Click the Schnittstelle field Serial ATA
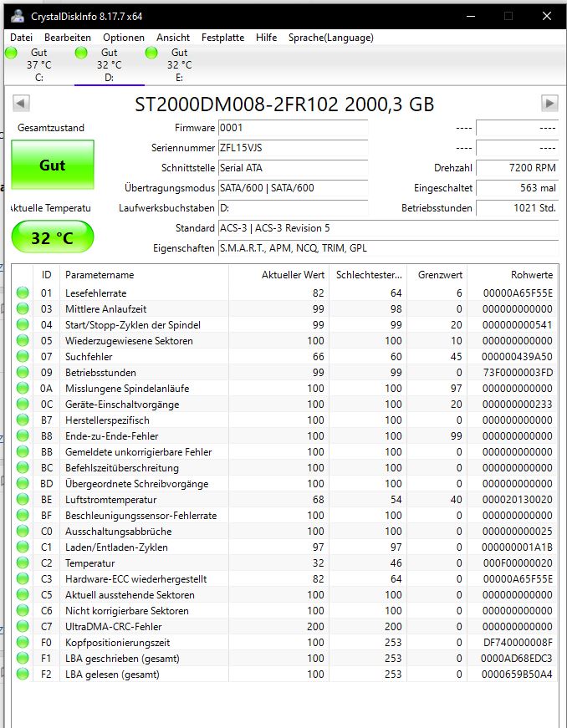The width and height of the screenshot is (567, 728). tap(293, 168)
